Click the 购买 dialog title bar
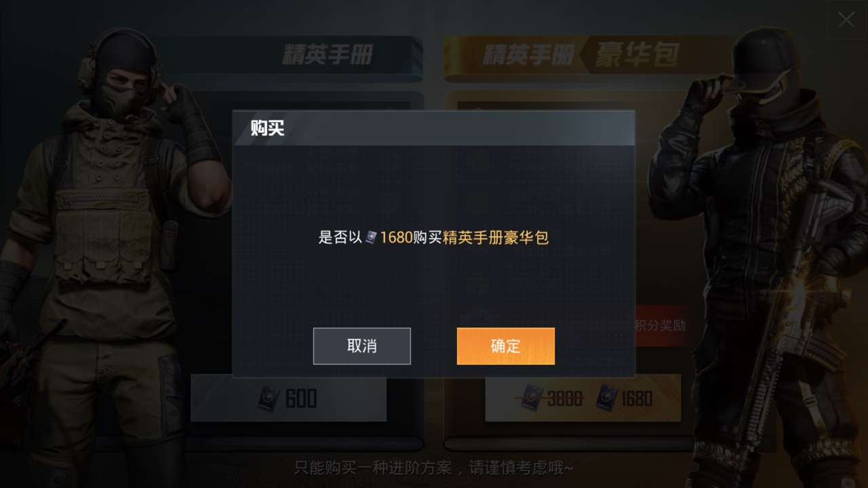868x488 pixels. [x=434, y=128]
